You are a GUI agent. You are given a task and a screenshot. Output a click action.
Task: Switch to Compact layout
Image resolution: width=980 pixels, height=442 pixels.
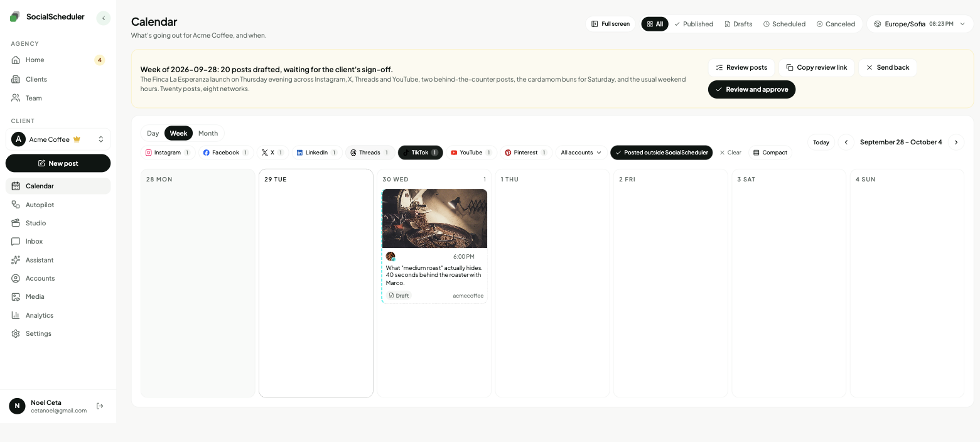770,153
